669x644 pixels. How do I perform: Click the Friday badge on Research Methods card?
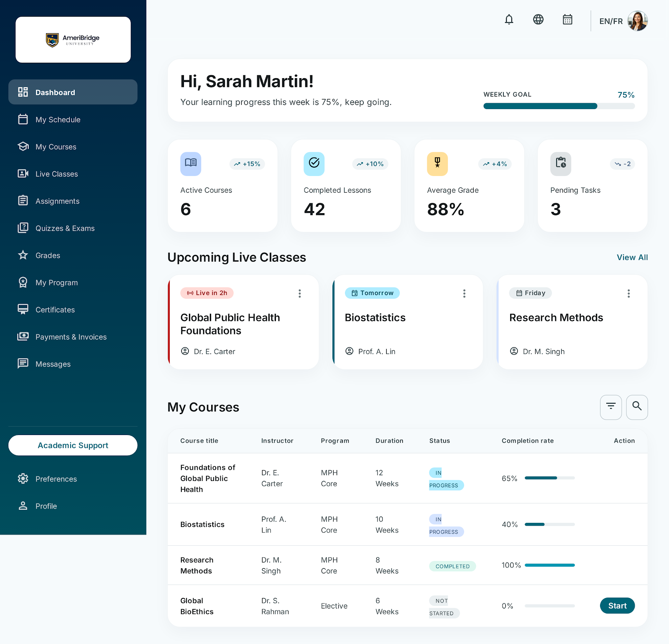[x=531, y=293]
